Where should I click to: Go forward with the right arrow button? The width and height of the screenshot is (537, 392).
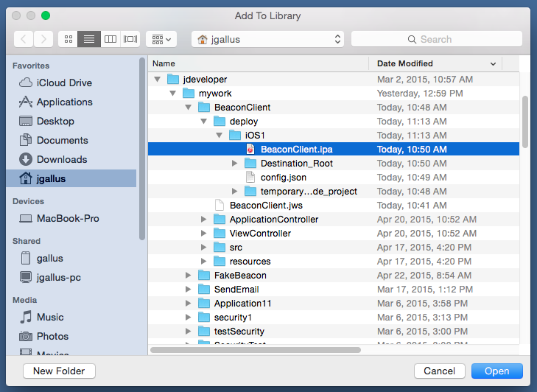tap(43, 39)
